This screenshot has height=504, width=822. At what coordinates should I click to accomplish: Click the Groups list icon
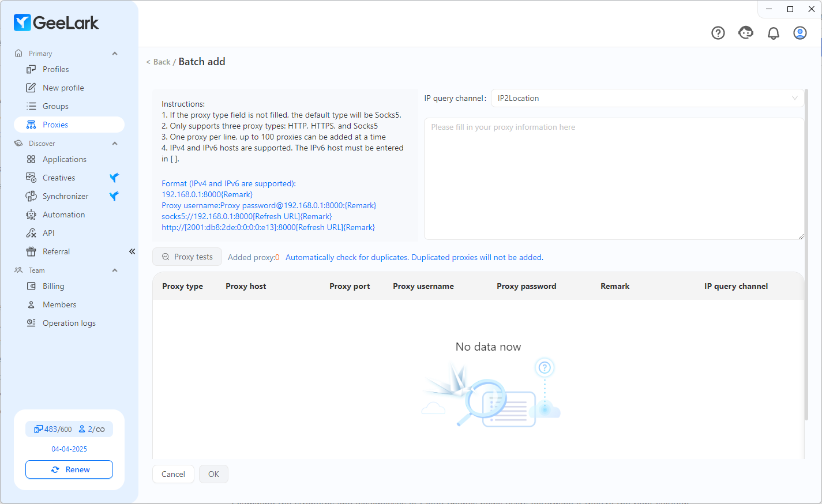[31, 106]
